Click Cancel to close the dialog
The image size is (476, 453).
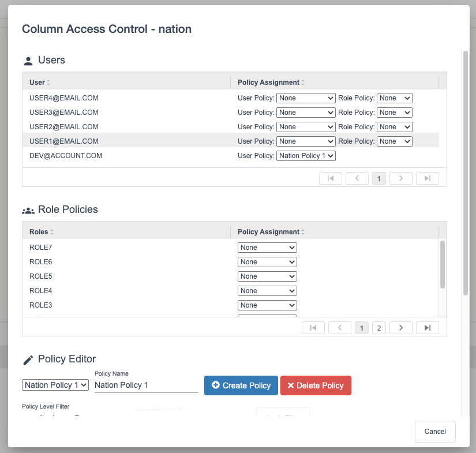tap(435, 431)
